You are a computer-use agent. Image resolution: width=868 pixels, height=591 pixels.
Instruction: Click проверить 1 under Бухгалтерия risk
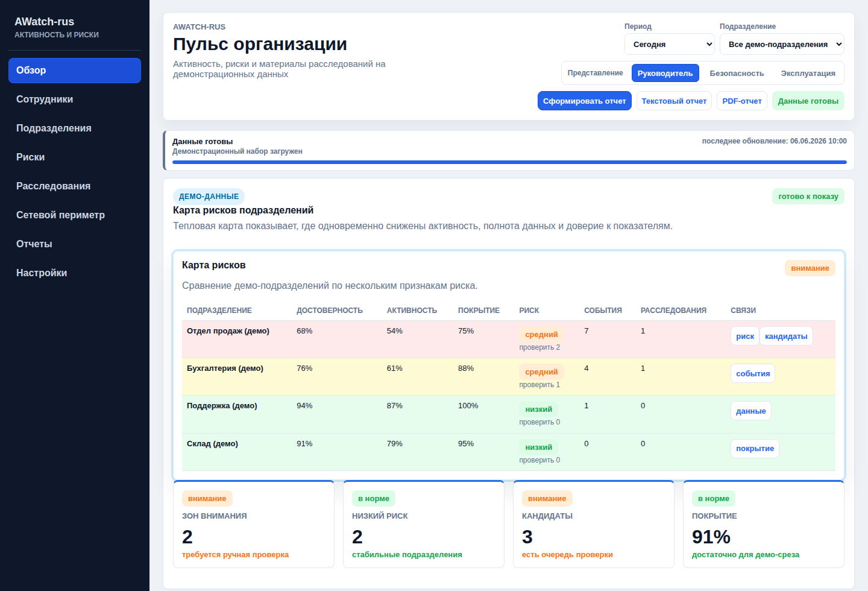pyautogui.click(x=539, y=385)
